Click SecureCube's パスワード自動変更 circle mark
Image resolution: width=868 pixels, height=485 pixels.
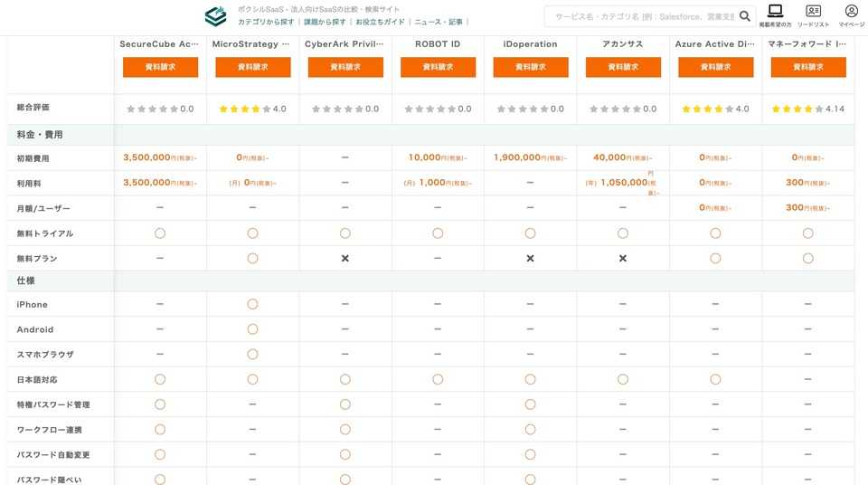click(x=160, y=454)
